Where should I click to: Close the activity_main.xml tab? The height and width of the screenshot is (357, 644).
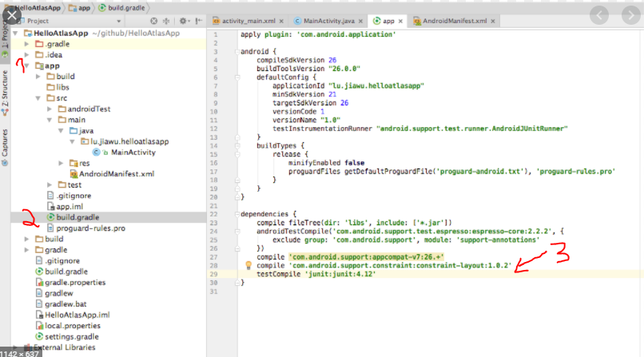click(280, 21)
